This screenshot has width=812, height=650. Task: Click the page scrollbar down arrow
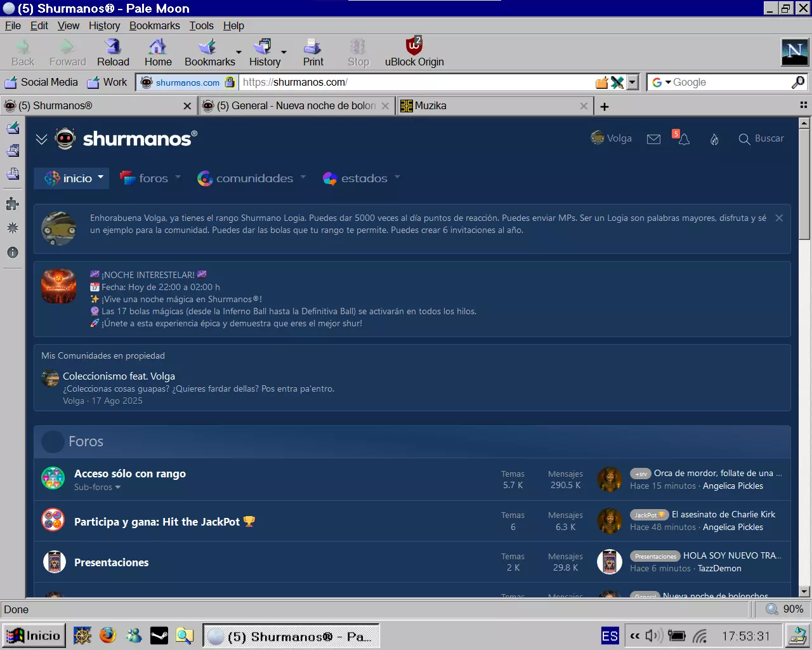(x=804, y=592)
